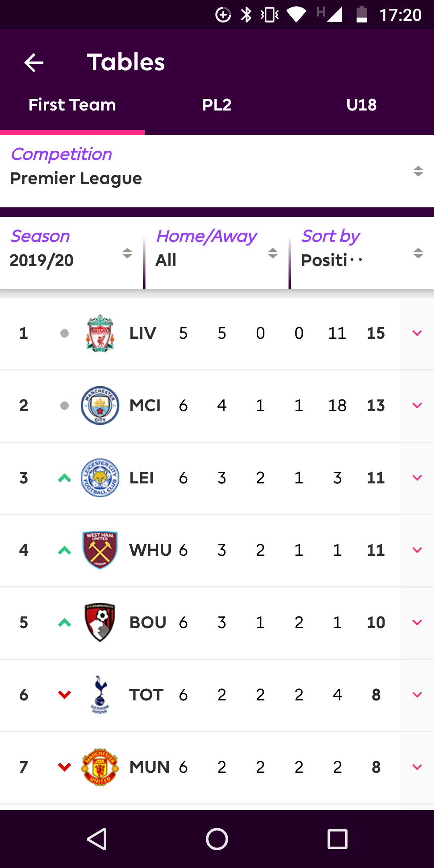This screenshot has height=868, width=434.
Task: Tap the Tottenham Hotspur crest
Action: 100,695
